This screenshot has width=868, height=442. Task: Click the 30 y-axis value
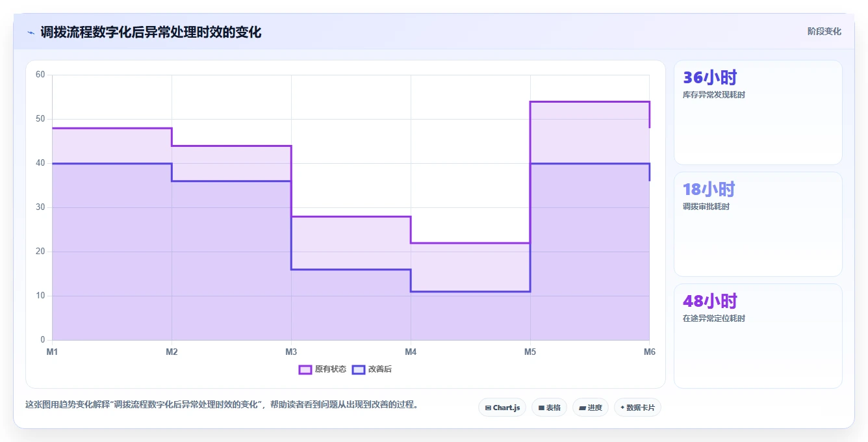click(40, 207)
